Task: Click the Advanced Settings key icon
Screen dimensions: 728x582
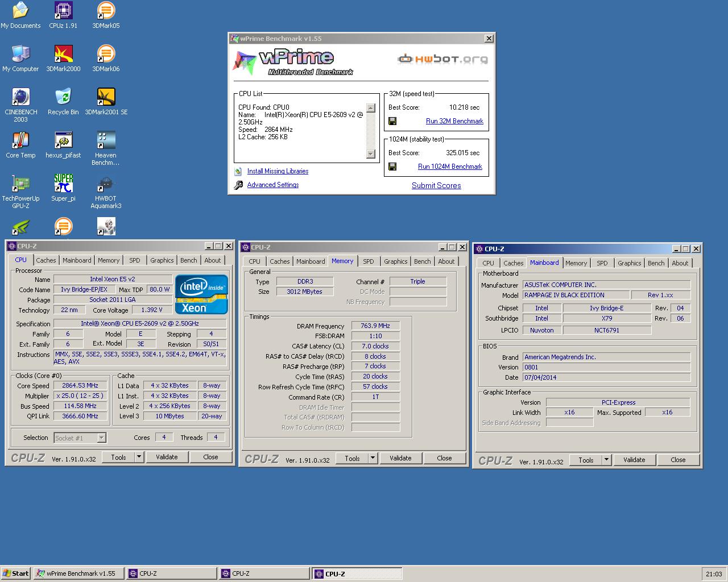Action: (238, 185)
